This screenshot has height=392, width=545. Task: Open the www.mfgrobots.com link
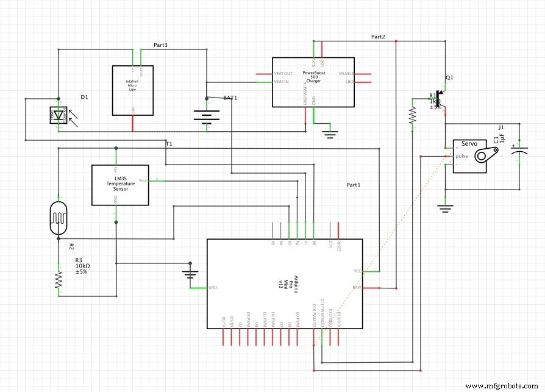click(501, 385)
